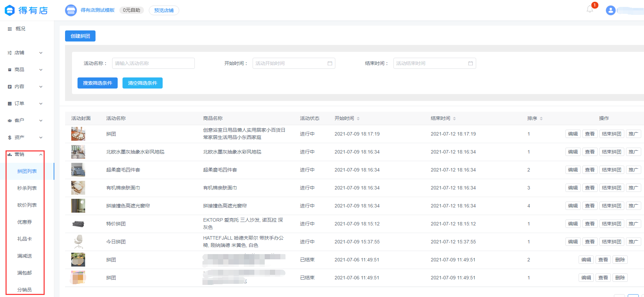This screenshot has width=644, height=297.
Task: Focus the 活动名称 input field
Action: [x=153, y=63]
